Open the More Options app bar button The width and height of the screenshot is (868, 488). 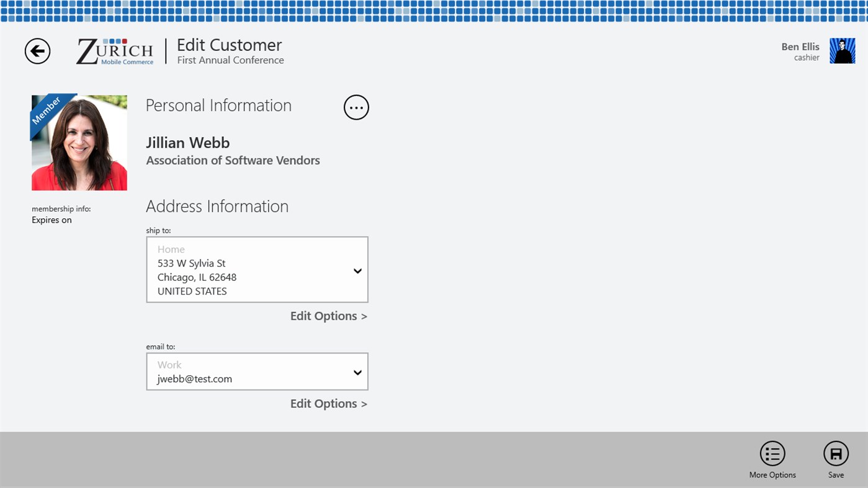coord(772,459)
